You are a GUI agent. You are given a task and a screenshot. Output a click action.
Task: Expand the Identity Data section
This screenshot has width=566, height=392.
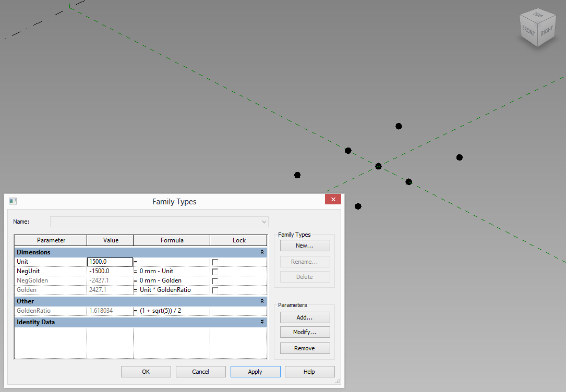[x=262, y=322]
